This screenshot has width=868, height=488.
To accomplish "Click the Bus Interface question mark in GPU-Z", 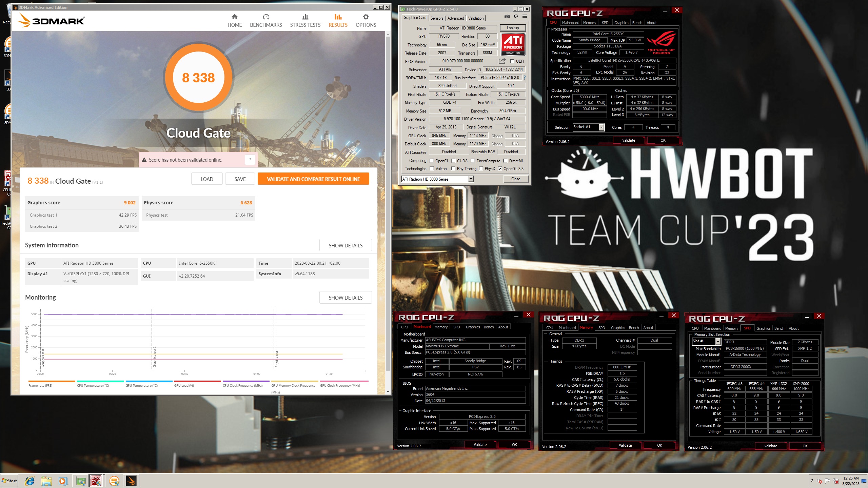I will click(x=524, y=78).
